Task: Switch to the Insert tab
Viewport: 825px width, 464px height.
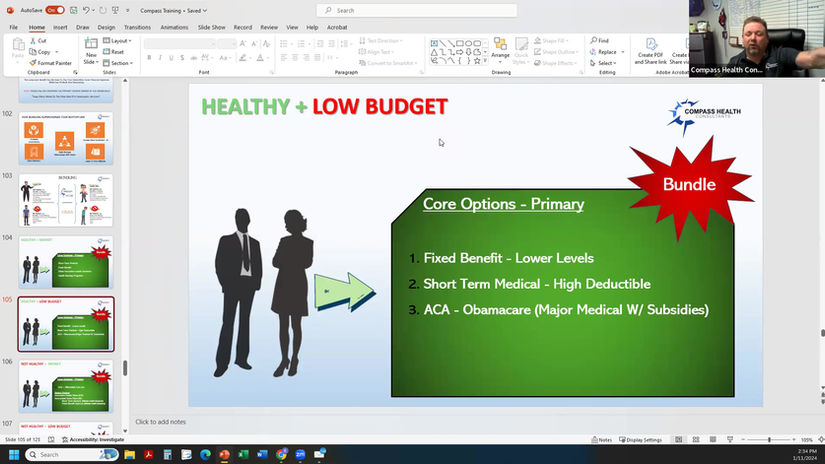Action: click(60, 27)
